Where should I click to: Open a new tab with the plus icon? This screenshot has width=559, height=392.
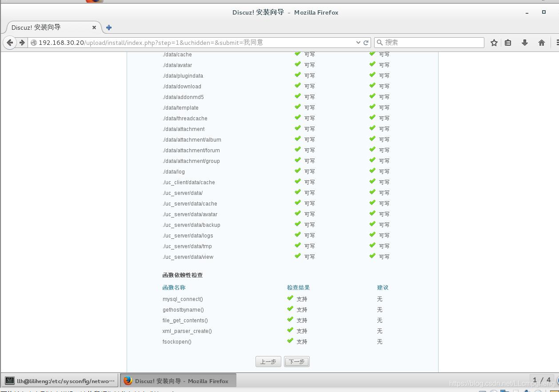pyautogui.click(x=109, y=28)
